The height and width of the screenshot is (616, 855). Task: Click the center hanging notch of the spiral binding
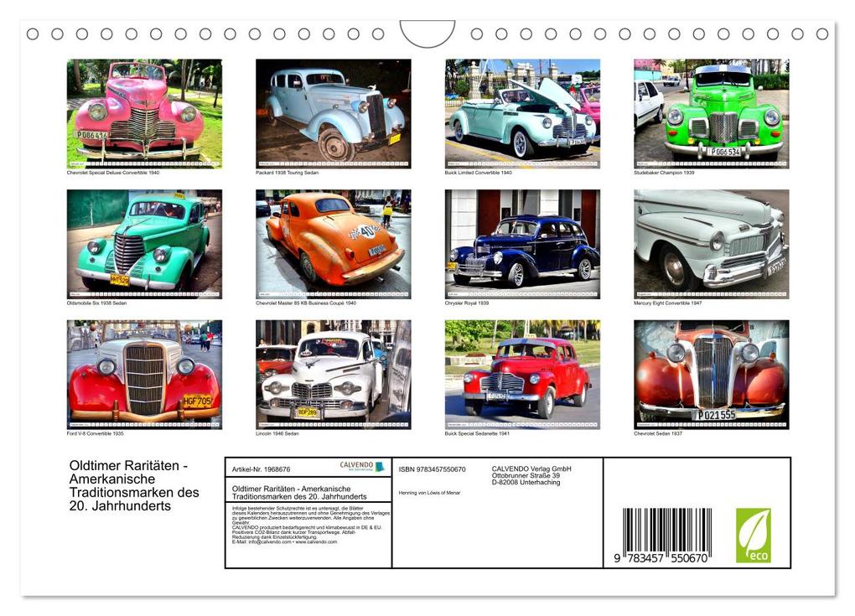click(x=427, y=34)
